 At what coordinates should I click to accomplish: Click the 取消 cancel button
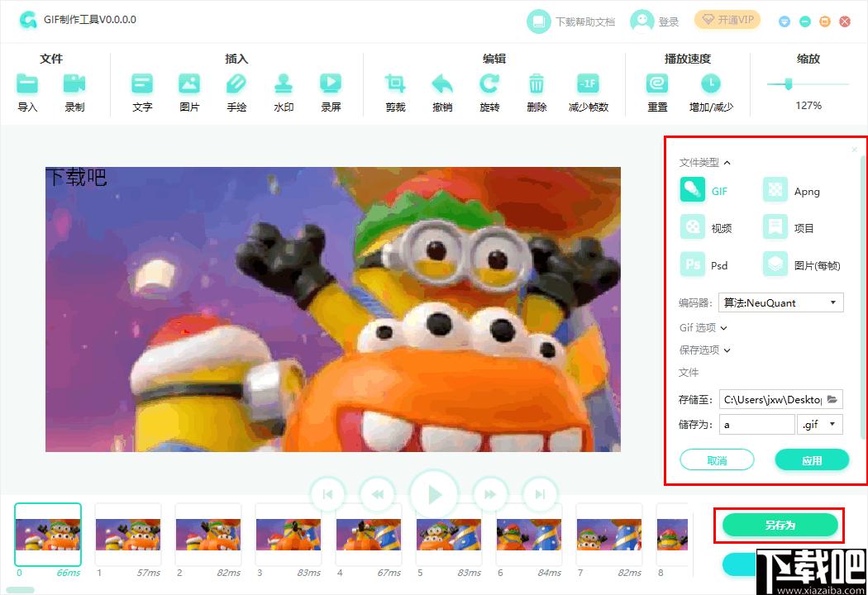(717, 460)
